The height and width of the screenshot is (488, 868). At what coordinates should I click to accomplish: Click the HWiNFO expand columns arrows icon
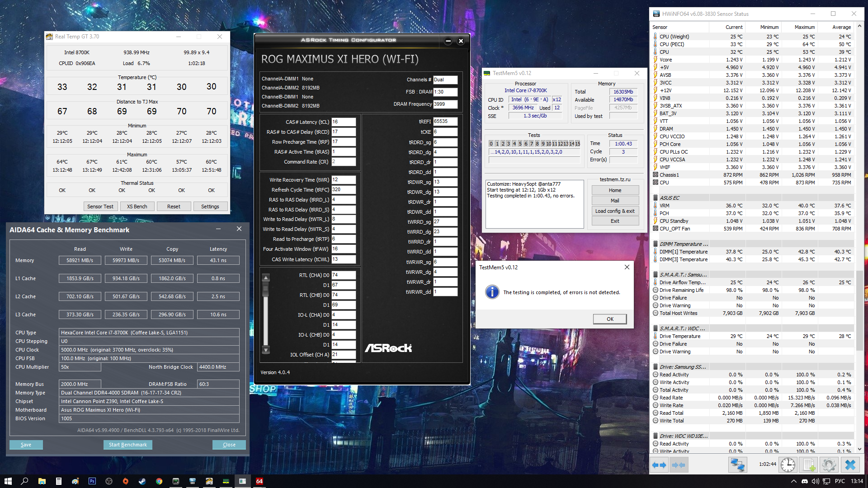click(x=659, y=465)
